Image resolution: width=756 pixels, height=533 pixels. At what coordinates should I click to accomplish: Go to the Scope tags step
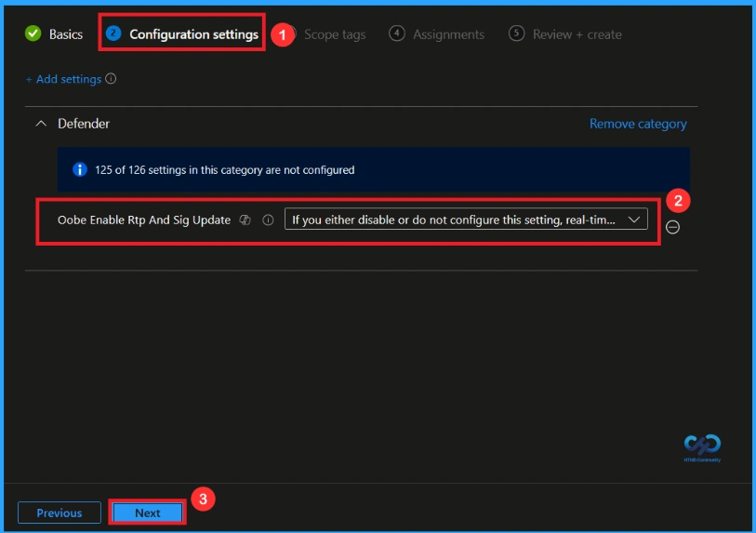(x=334, y=34)
